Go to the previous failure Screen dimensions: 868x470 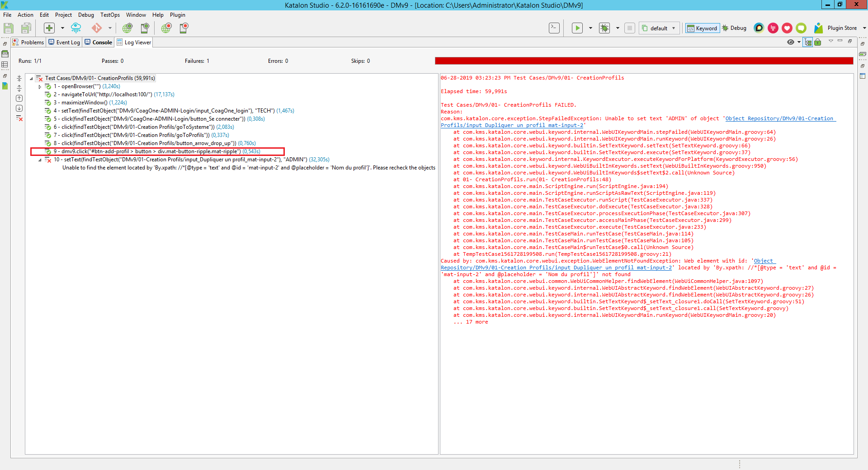[x=19, y=99]
